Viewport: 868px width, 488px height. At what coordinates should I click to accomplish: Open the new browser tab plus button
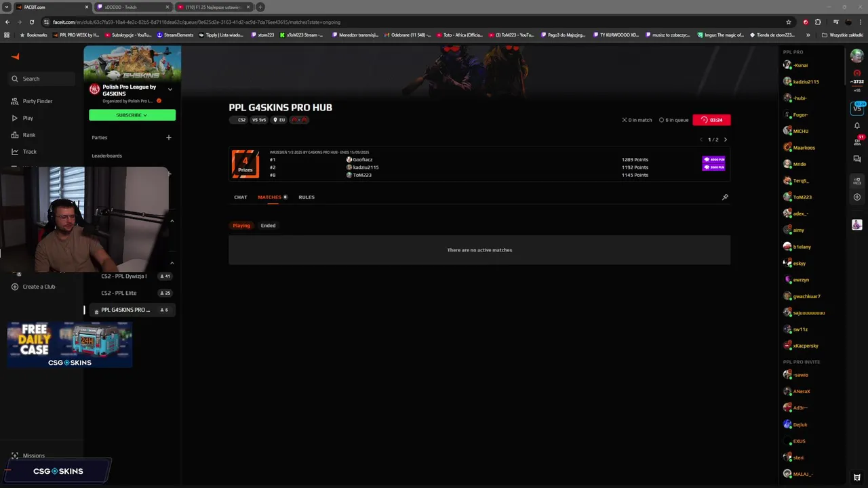260,7
